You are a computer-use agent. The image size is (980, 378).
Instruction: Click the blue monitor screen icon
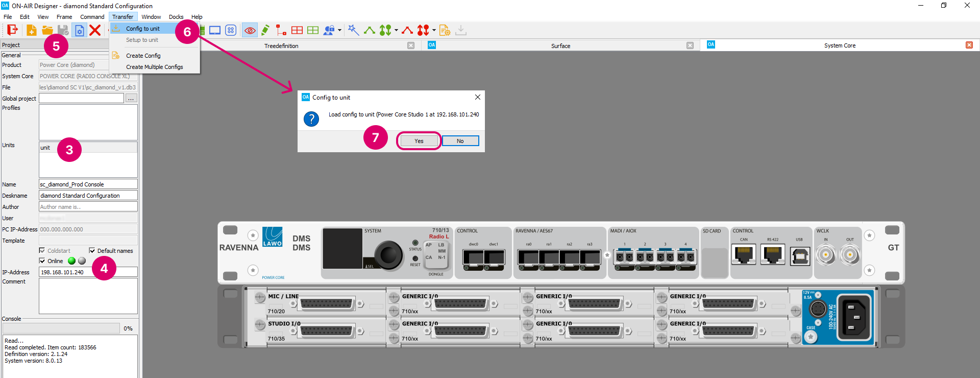215,30
